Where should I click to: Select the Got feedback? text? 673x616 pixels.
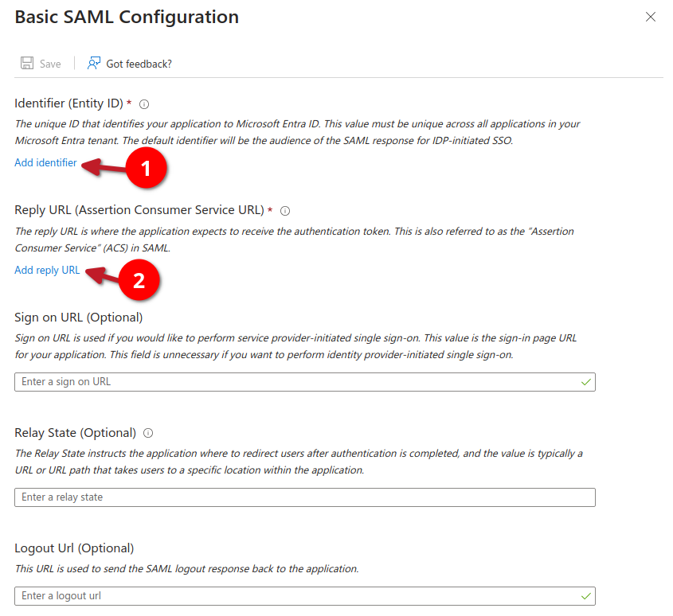[x=139, y=64]
